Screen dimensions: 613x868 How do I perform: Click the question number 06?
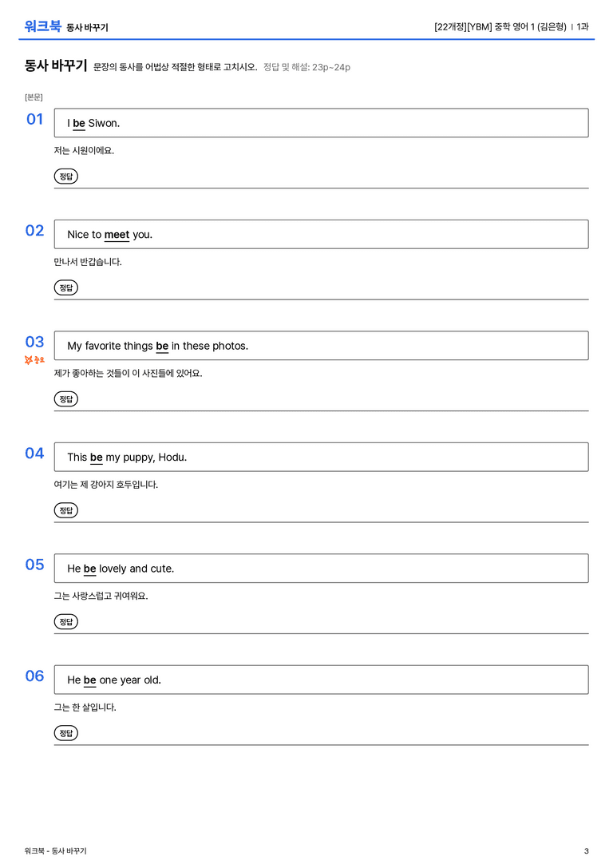point(34,676)
